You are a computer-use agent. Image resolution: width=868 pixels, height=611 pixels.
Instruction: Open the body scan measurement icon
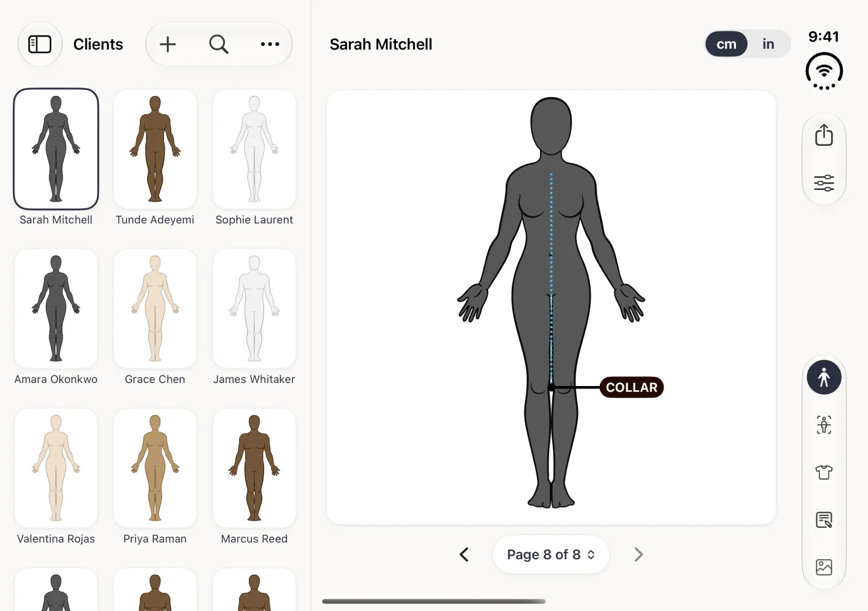coord(824,425)
